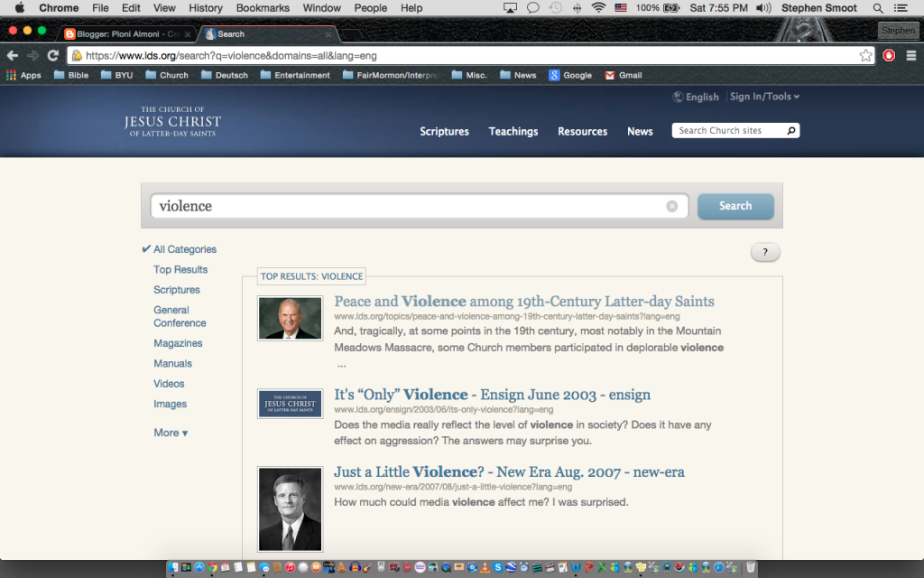
Task: Open iTunes from the dock
Action: [290, 567]
